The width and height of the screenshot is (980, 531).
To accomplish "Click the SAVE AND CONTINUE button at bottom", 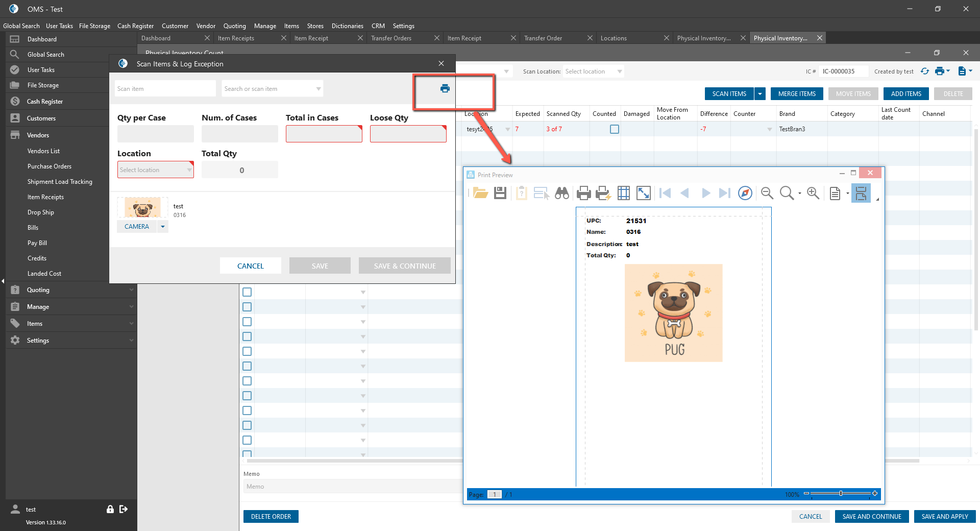I will 872,517.
